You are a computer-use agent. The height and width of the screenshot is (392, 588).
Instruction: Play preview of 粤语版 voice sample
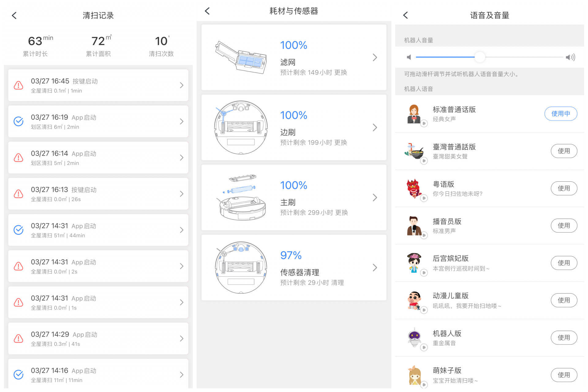tap(424, 198)
